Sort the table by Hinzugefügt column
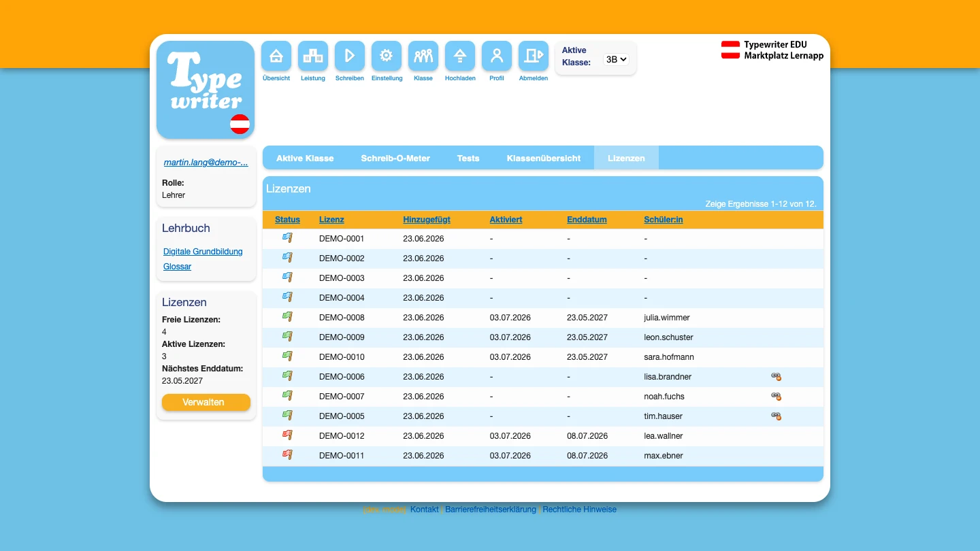This screenshot has width=980, height=551. 427,220
